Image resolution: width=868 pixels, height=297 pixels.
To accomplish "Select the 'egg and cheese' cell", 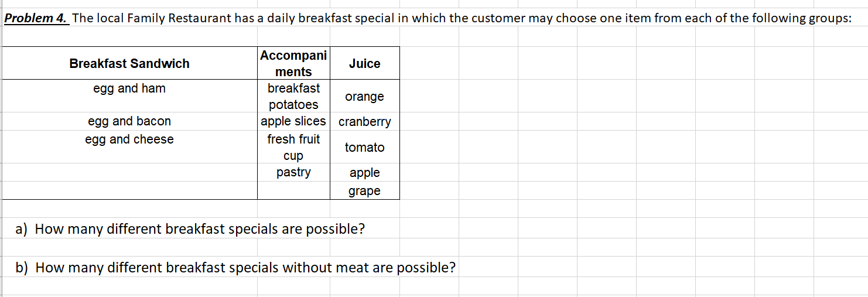I will click(x=129, y=139).
